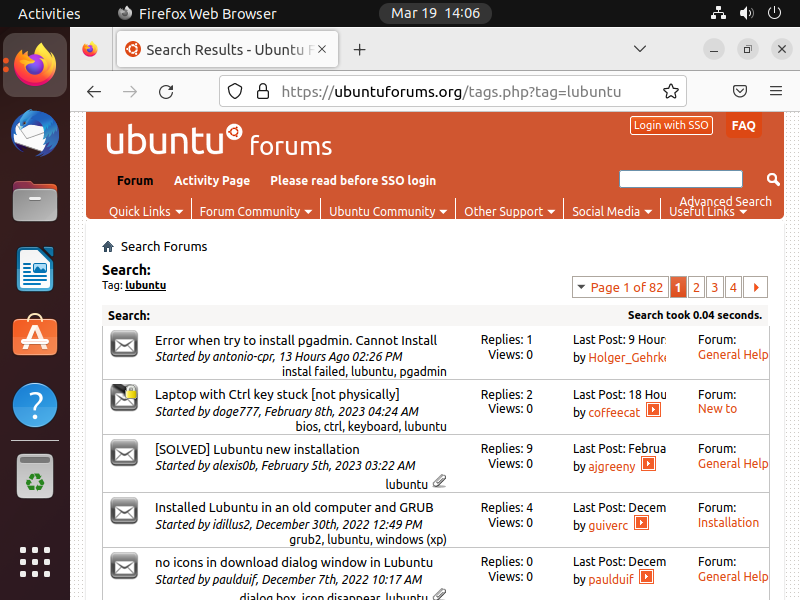Go to results page 4

(x=733, y=288)
